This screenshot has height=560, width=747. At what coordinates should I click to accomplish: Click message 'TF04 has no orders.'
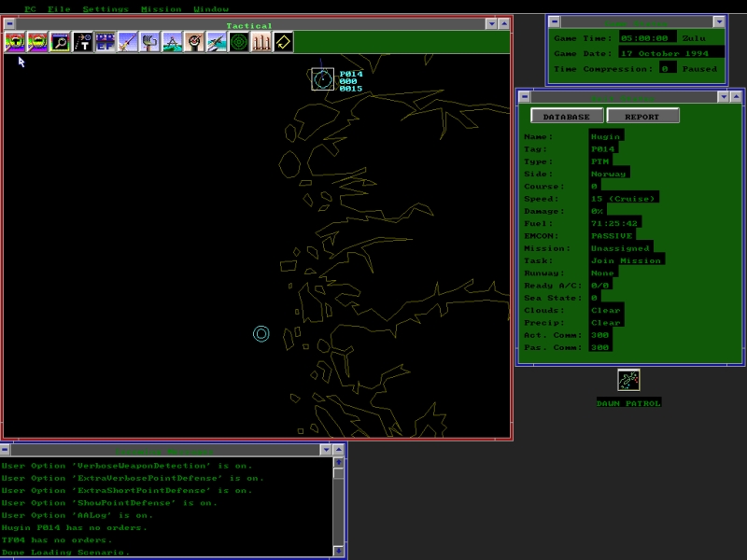[56, 540]
